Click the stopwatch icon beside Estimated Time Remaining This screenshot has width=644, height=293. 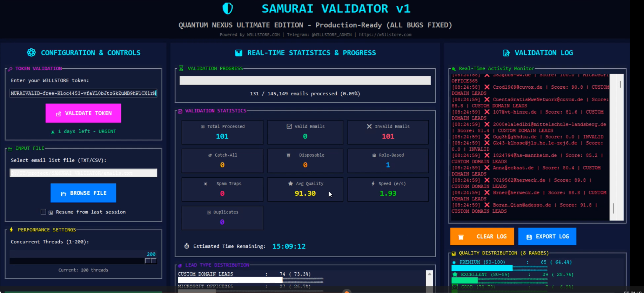(187, 246)
